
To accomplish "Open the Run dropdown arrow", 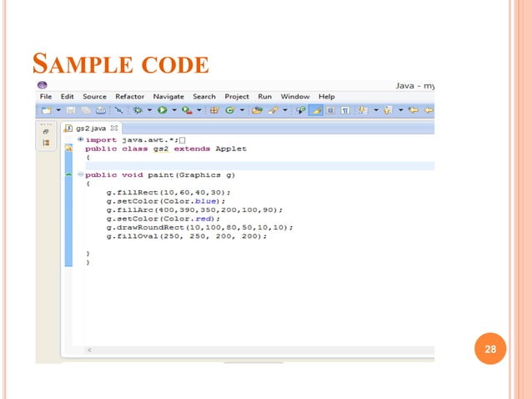I will pyautogui.click(x=174, y=110).
